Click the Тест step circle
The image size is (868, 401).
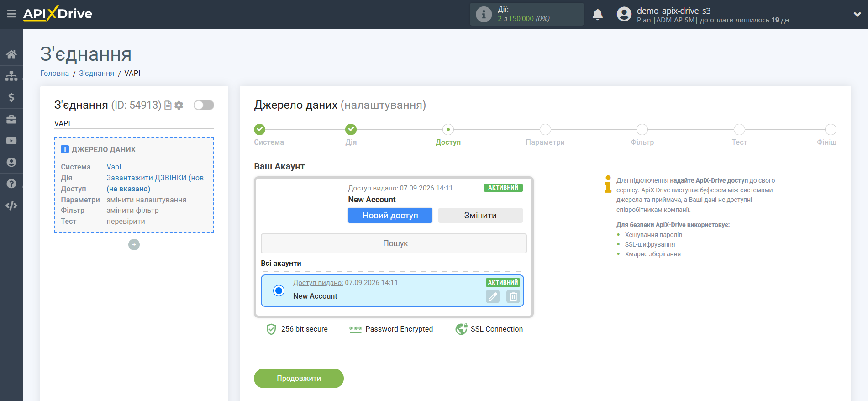pos(739,129)
